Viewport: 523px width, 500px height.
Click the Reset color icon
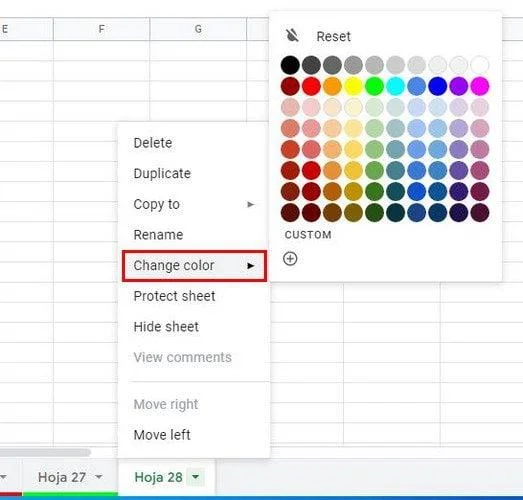click(292, 35)
